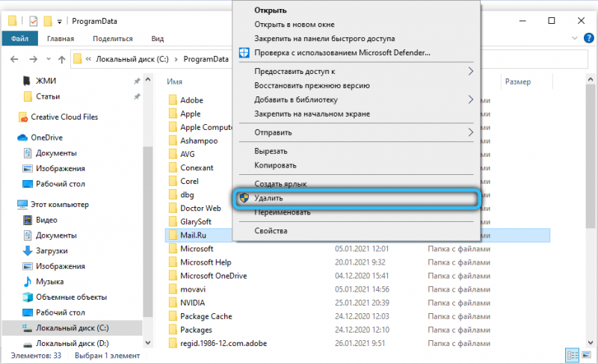
Task: Switch to Details view icon in status bar
Action: pyautogui.click(x=572, y=356)
